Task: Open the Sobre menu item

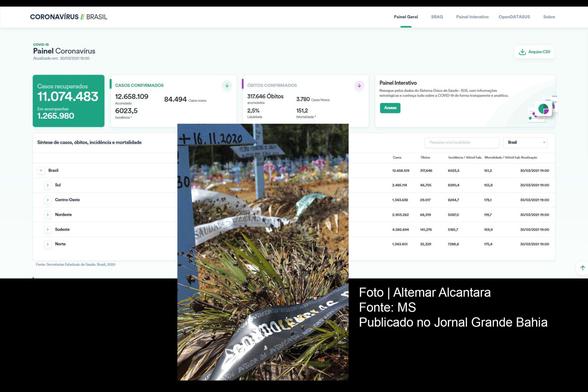Action: (549, 17)
